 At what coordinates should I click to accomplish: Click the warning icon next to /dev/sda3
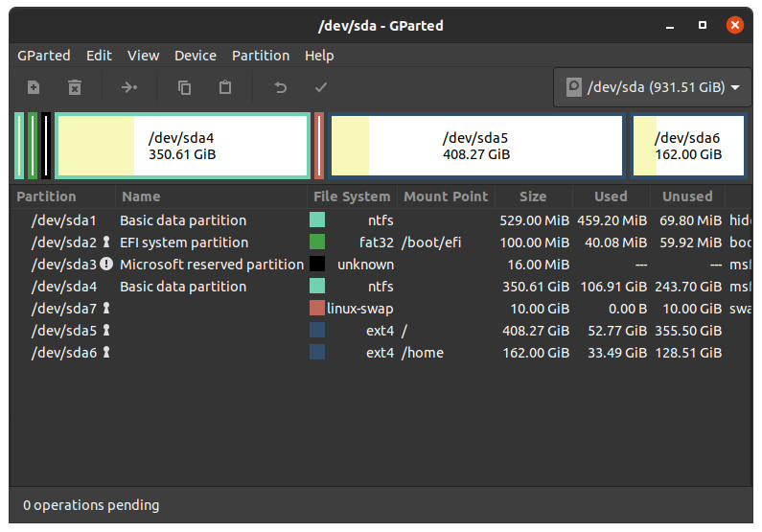pos(106,265)
